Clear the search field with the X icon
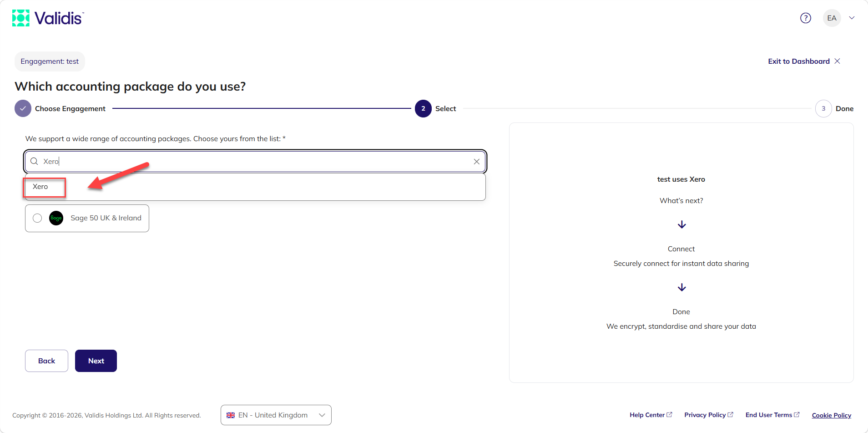This screenshot has width=868, height=433. 477,162
